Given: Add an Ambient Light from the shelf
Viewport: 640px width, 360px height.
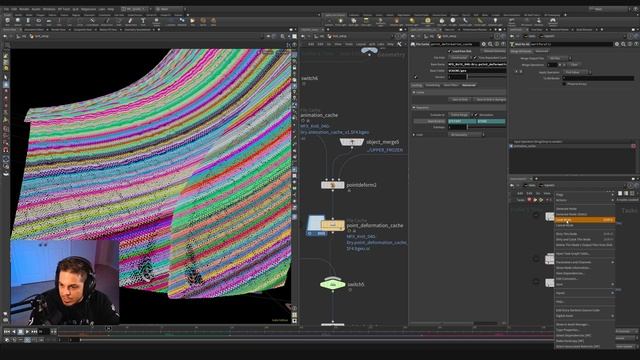Looking at the screenshot, I should [495, 21].
